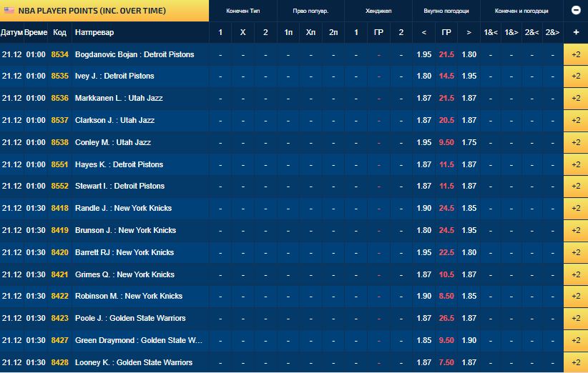Screen dimensions: 588x373
Task: Select the Конечен и погодоци column group header
Action: point(521,11)
